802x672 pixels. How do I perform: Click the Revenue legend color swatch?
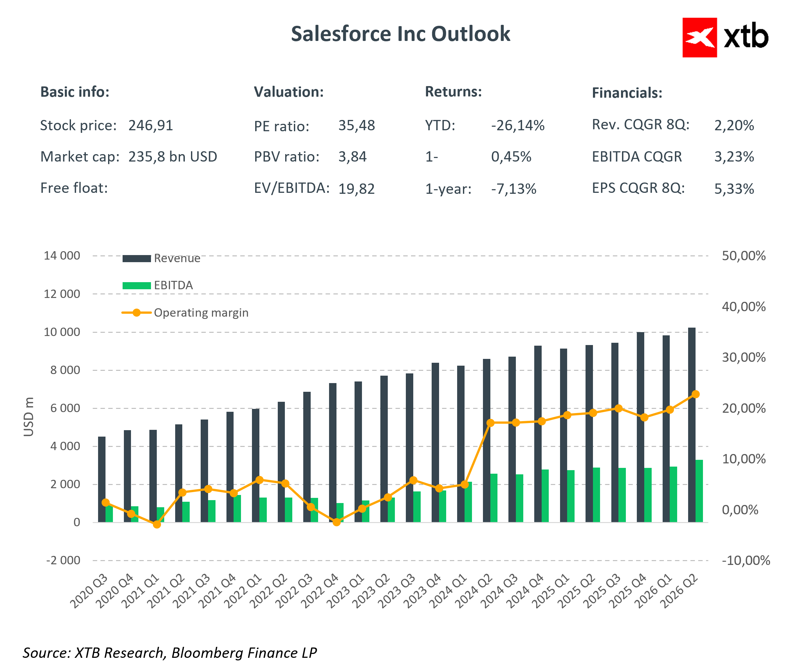coord(136,259)
